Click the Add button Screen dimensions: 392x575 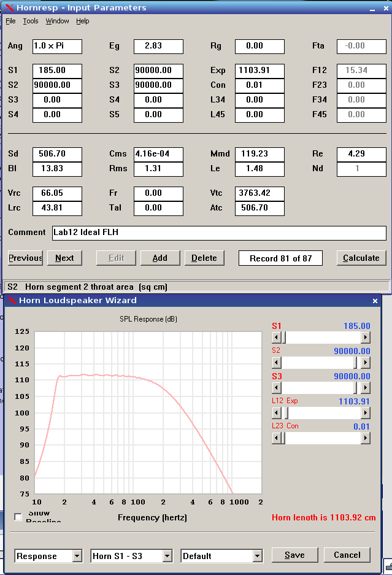tap(160, 258)
